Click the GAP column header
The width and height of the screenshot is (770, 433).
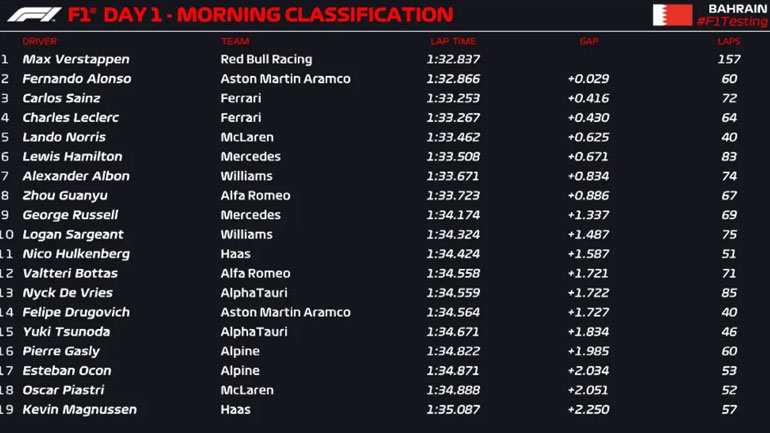(588, 42)
